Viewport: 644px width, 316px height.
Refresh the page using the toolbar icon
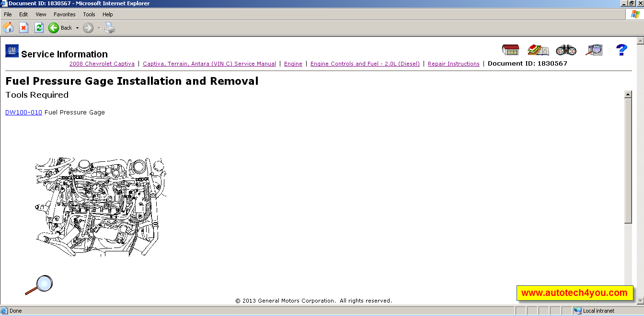point(39,28)
